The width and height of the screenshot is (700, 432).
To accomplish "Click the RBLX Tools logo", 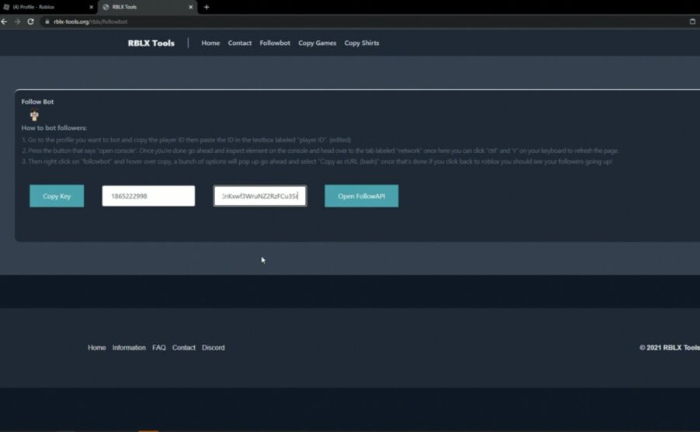I will 151,43.
